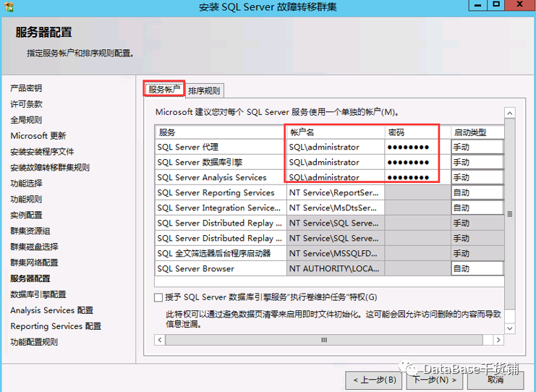Click the vertical scrollbar up arrow
Screen dimensions: 536x392
click(510, 113)
